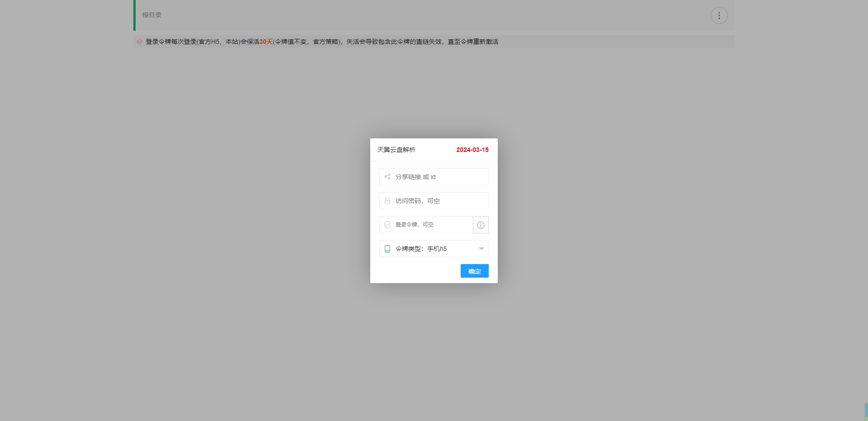Click the 天翼云盘解析 dialog title
868x421 pixels.
(x=396, y=150)
